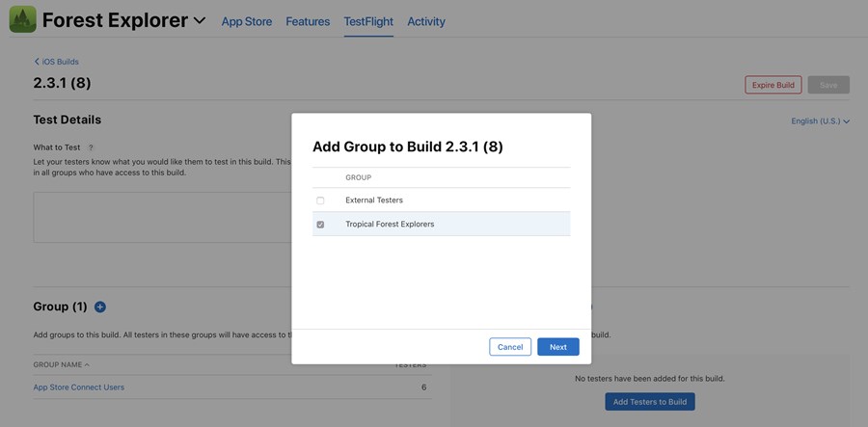
Task: Select the External Testers row text
Action: click(x=374, y=200)
